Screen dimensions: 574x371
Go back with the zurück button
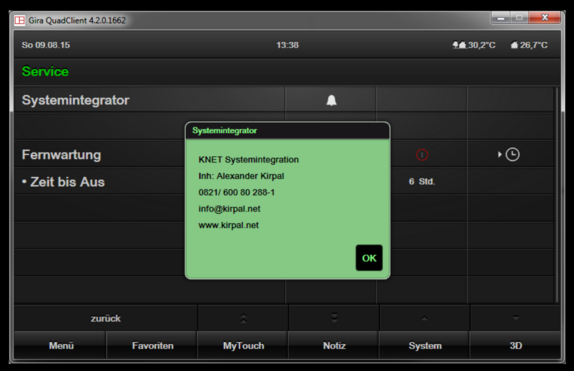(106, 318)
